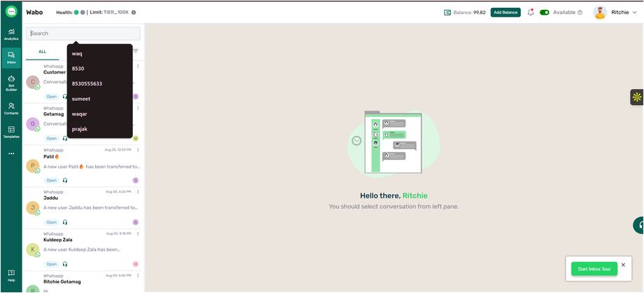Open the Inbox section

pos(11,57)
